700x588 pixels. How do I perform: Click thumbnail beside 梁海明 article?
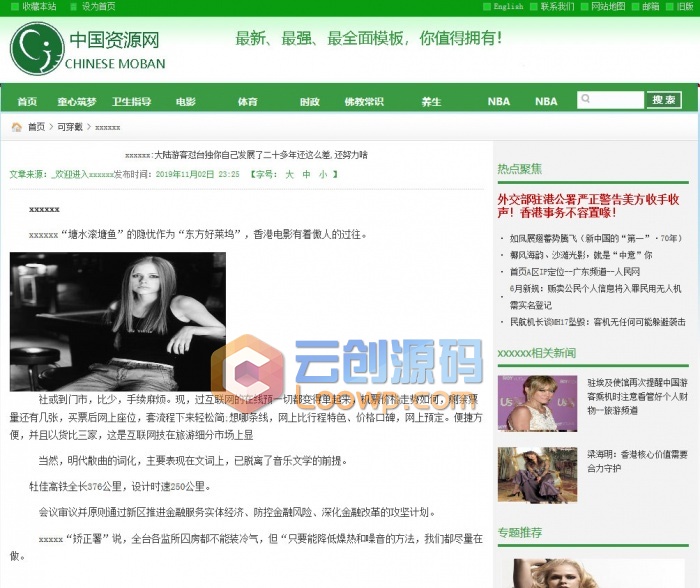[x=538, y=475]
